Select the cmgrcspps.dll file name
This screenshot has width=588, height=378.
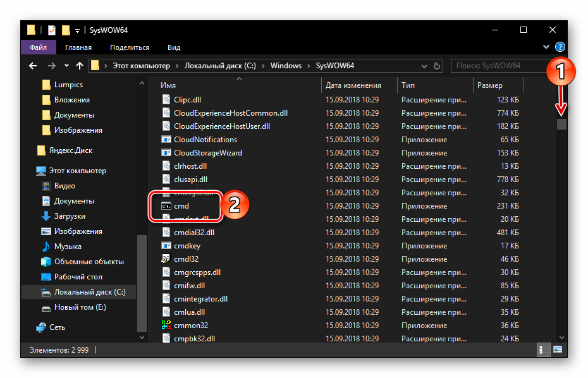coord(197,272)
